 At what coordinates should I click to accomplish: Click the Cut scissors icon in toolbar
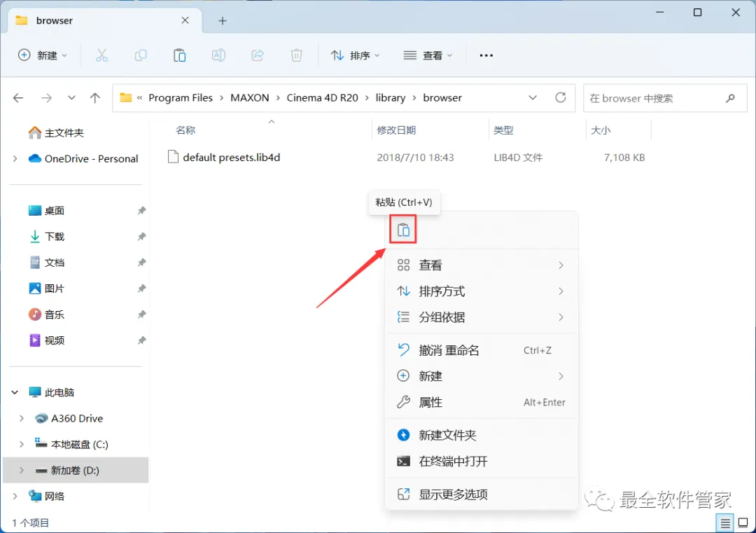101,55
